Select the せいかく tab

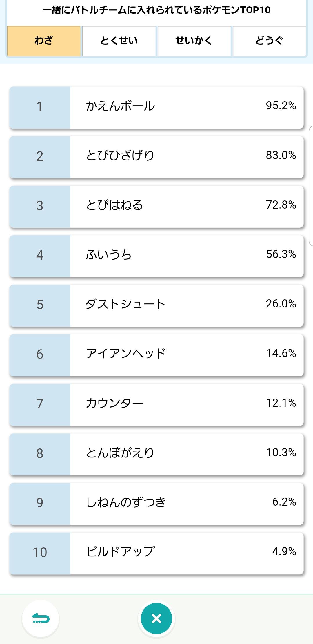(194, 41)
